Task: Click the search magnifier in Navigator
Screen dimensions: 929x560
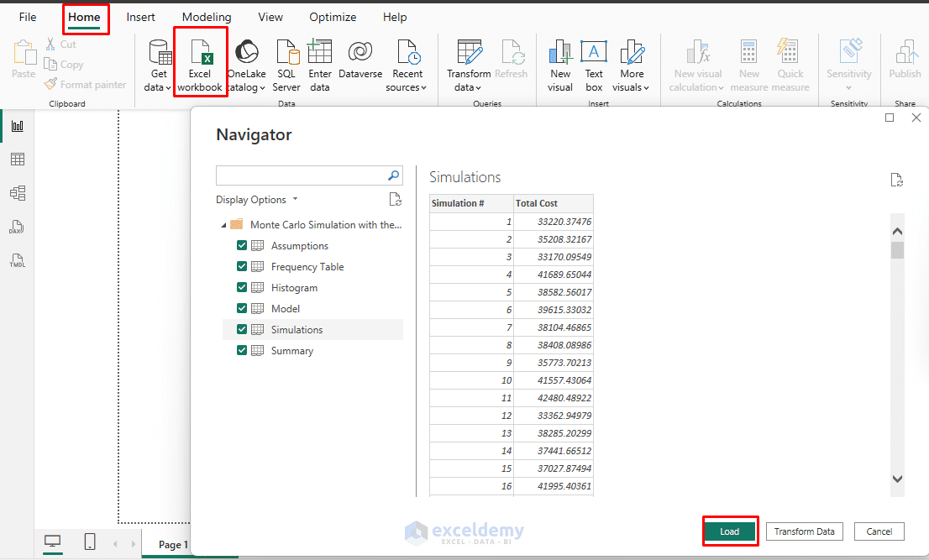Action: (393, 175)
